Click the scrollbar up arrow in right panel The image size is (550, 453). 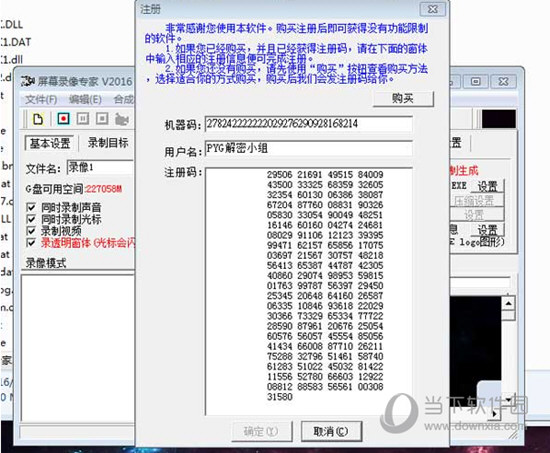click(508, 303)
